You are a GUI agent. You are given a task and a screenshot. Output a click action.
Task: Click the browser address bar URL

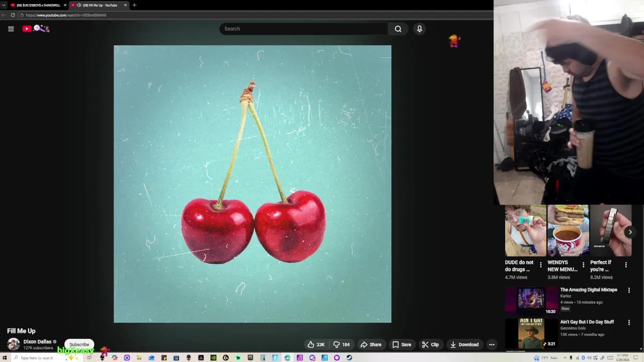(x=66, y=15)
